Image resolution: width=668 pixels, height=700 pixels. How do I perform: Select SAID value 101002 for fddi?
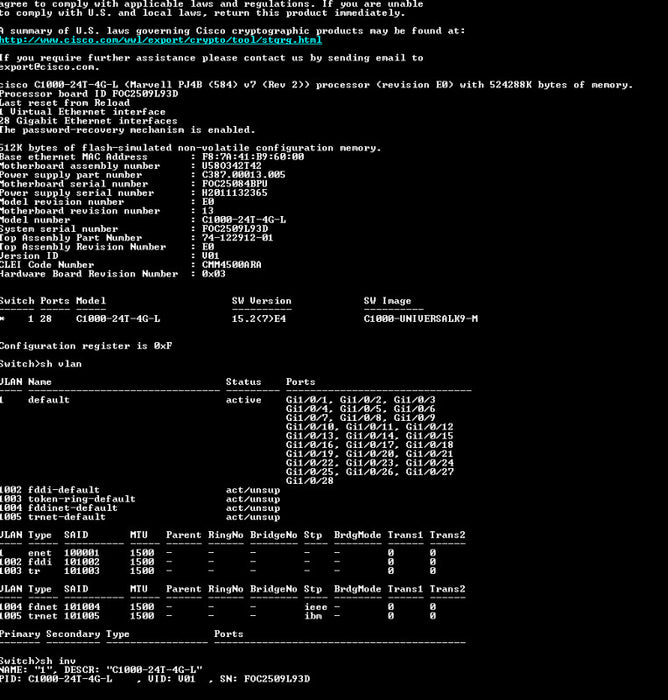pos(82,562)
